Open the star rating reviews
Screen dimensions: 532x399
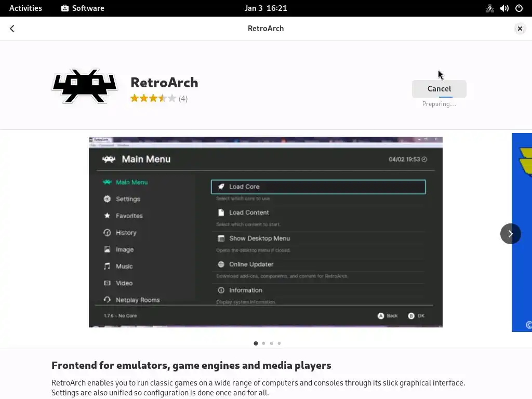tap(153, 98)
